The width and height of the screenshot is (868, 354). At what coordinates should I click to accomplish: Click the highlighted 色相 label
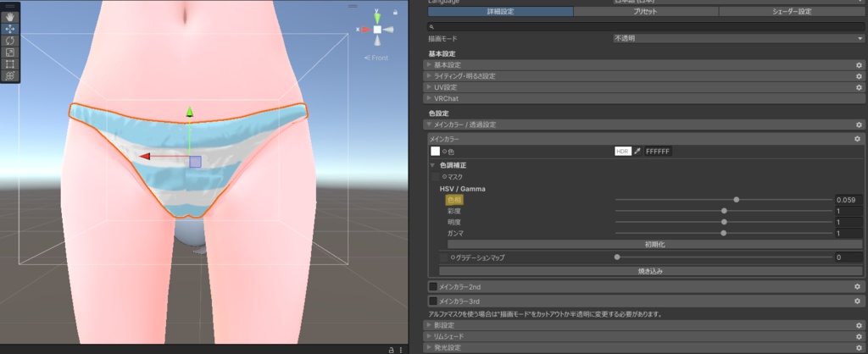454,200
